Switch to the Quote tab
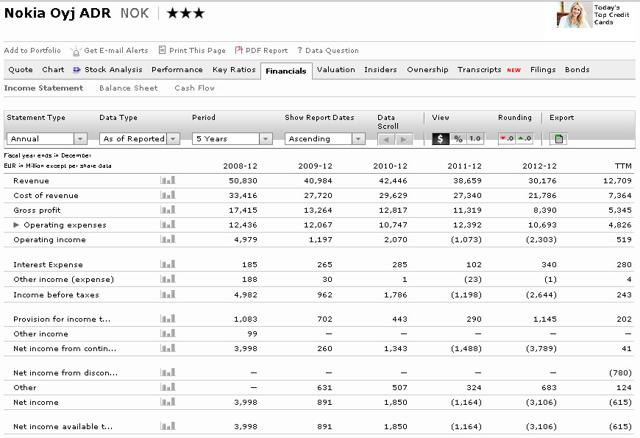Image resolution: width=640 pixels, height=438 pixels. [20, 69]
